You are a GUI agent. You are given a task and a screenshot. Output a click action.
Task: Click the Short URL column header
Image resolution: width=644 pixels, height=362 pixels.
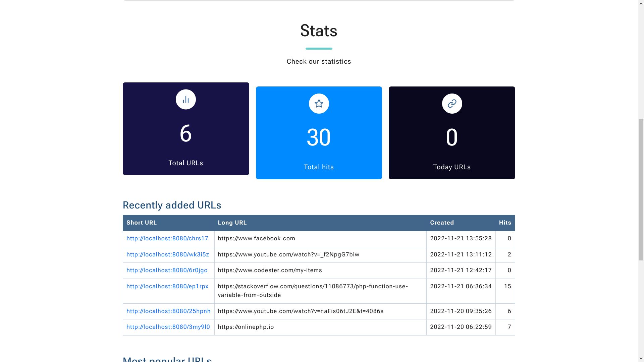click(142, 223)
